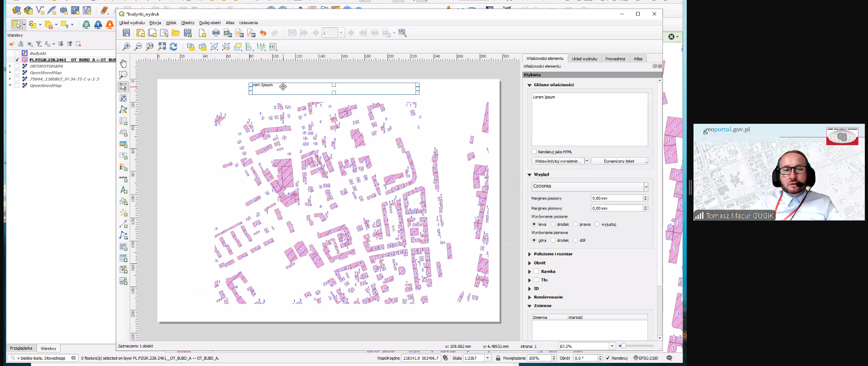Select the Pan layout hand tool

click(123, 64)
